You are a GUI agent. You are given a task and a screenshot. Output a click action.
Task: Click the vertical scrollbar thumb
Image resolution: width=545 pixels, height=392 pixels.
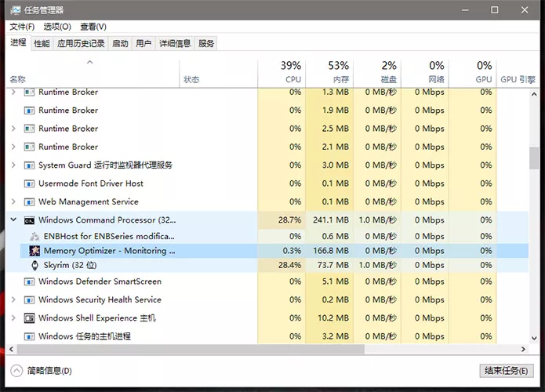[534, 158]
